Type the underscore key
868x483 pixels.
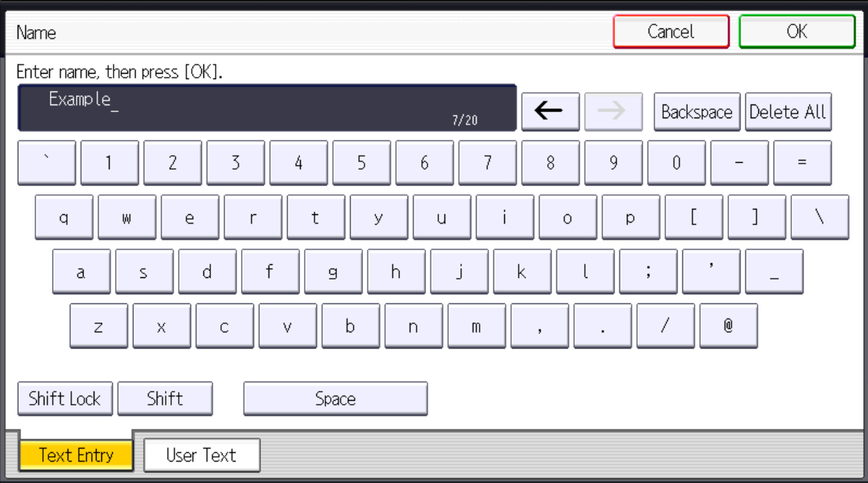774,271
